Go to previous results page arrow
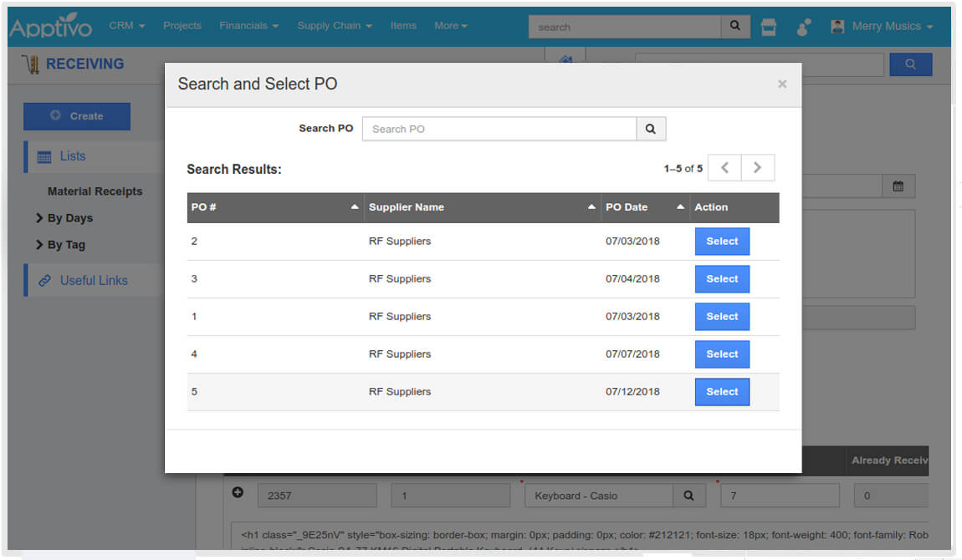This screenshot has height=560, width=962. coord(724,168)
